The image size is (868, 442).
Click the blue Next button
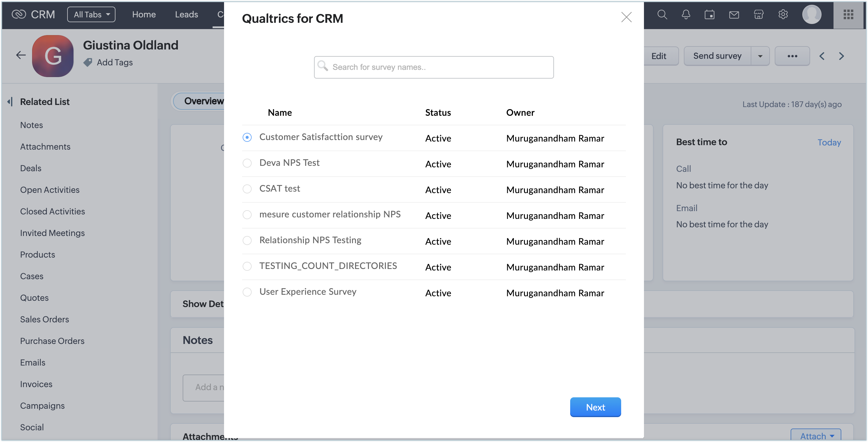595,407
